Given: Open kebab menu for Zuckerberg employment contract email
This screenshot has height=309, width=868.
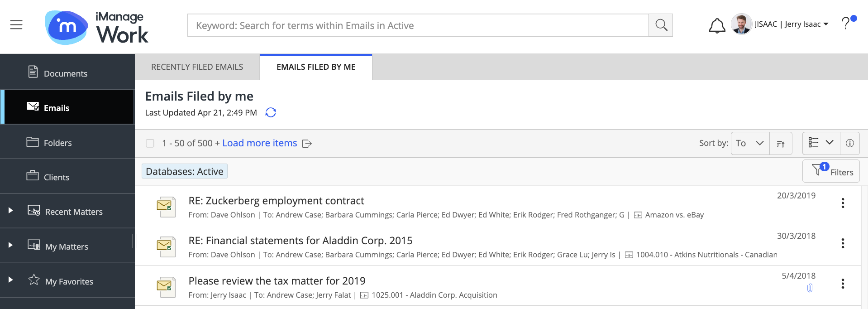Looking at the screenshot, I should click(843, 203).
